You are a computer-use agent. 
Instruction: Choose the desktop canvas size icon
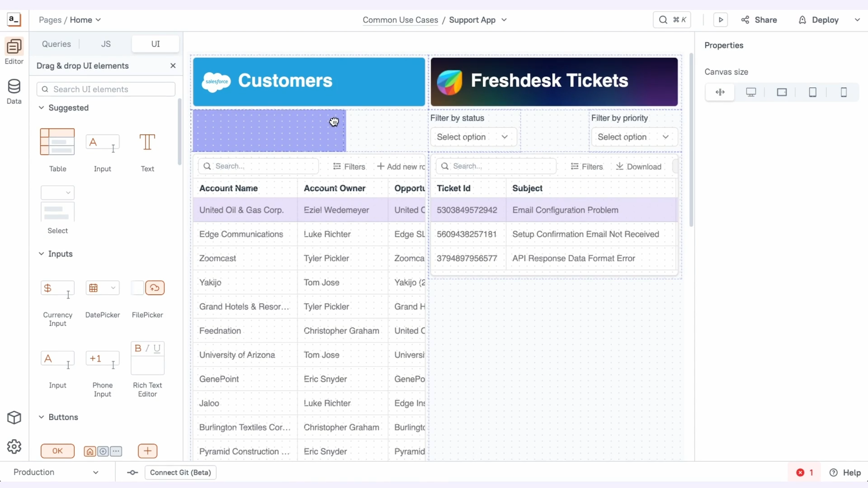[x=751, y=92]
